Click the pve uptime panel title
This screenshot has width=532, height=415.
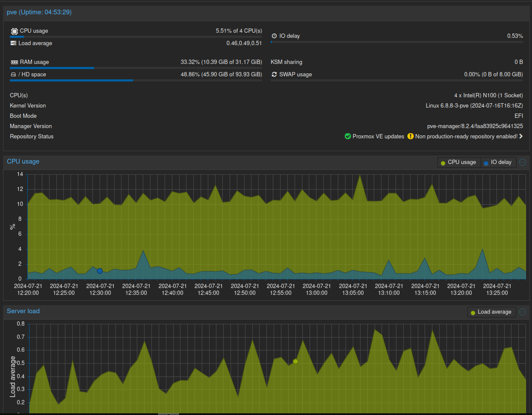tap(39, 12)
